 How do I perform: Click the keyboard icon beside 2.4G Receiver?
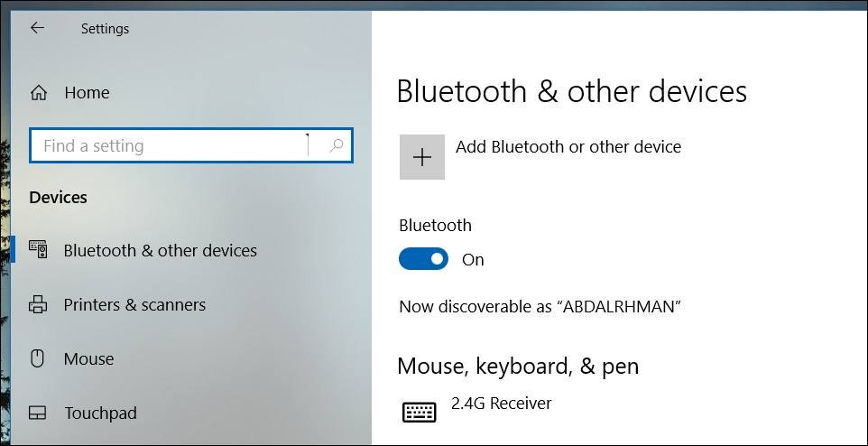(419, 413)
